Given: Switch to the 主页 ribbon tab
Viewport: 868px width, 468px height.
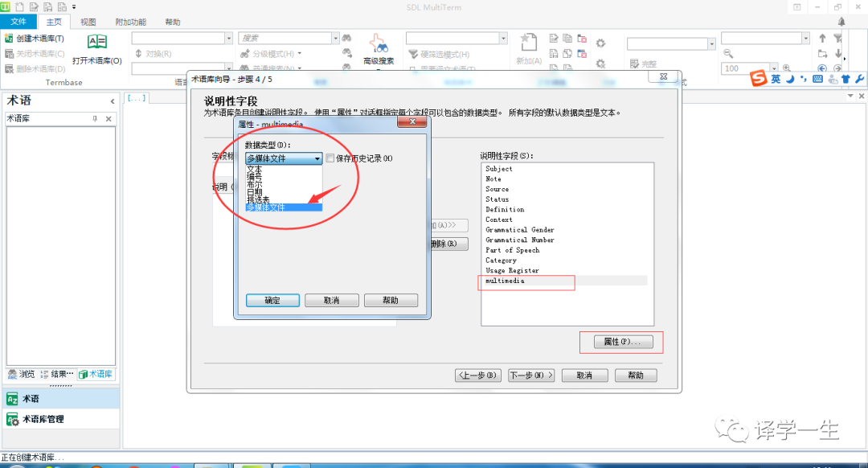Looking at the screenshot, I should (x=54, y=22).
